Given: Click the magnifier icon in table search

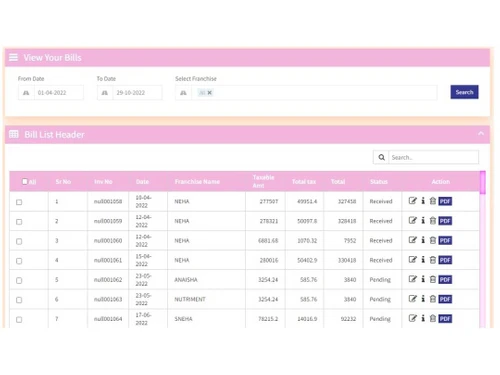Looking at the screenshot, I should [x=381, y=157].
